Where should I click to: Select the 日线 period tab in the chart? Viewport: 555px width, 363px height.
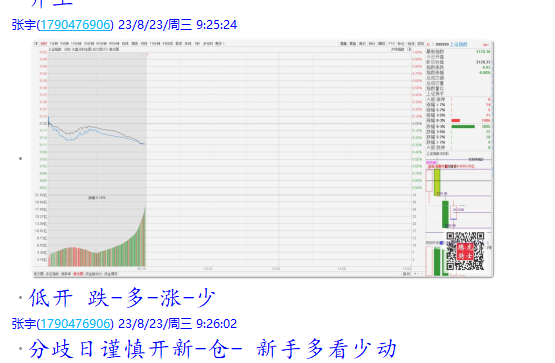(125, 44)
